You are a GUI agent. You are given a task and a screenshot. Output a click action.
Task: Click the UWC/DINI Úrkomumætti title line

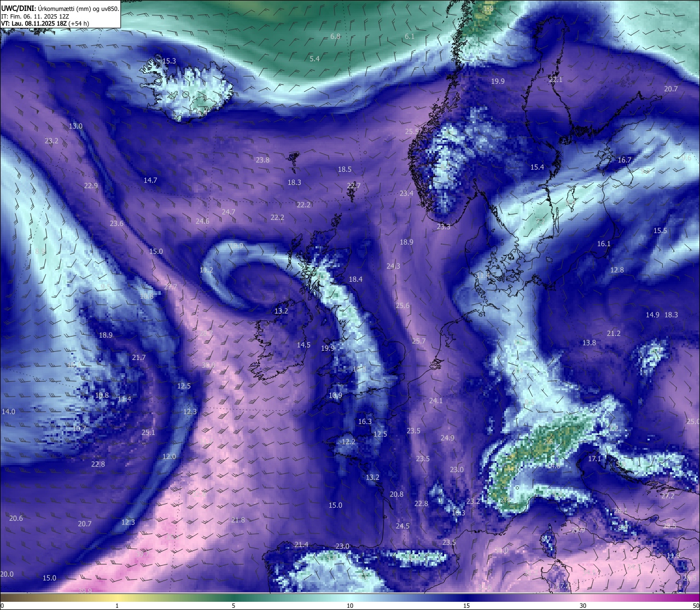[x=60, y=8]
